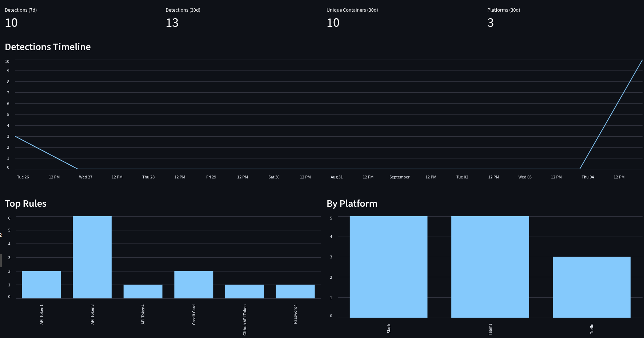Click the Teams bar in By Platform
The image size is (644, 338).
point(490,267)
